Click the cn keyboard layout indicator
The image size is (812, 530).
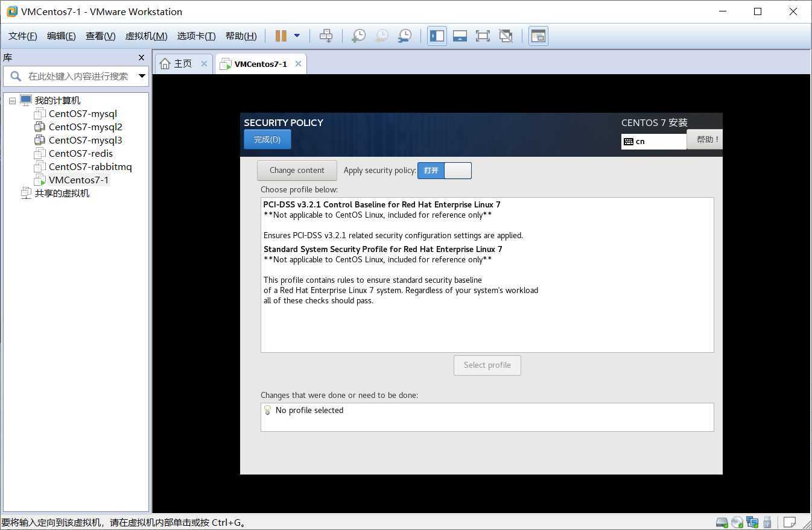pyautogui.click(x=654, y=141)
